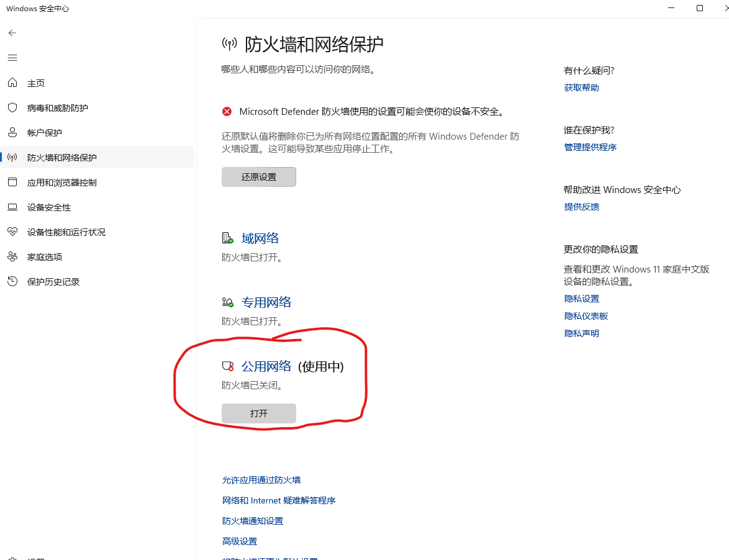The image size is (729, 560).
Task: Open the 域网络 link
Action: point(260,238)
